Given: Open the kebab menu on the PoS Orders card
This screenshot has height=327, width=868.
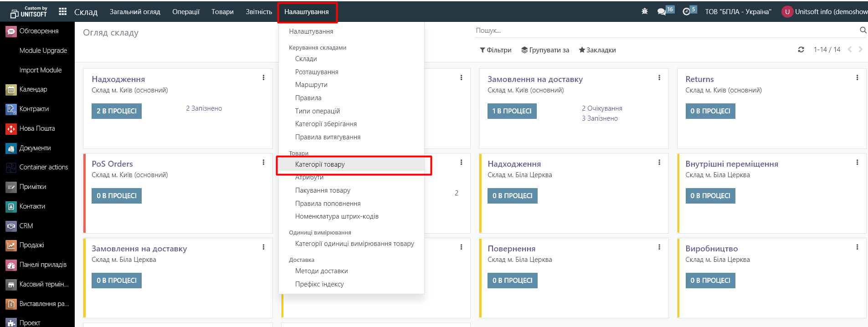Looking at the screenshot, I should pos(263,163).
